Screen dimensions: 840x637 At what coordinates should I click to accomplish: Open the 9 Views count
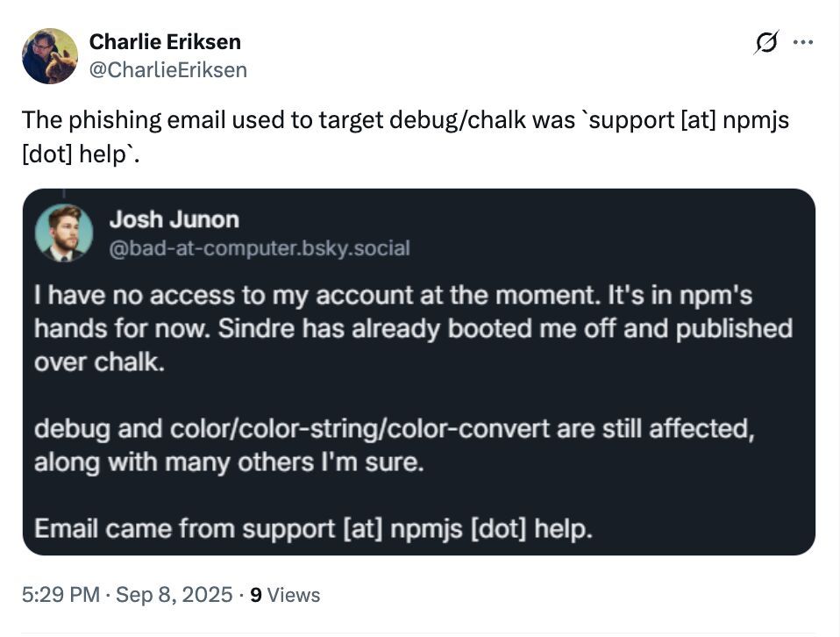coord(256,595)
